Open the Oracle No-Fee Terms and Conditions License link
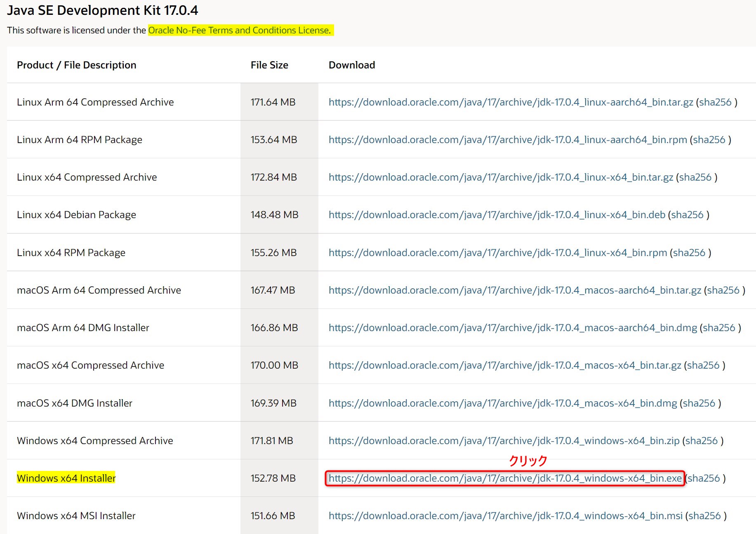 coord(239,31)
